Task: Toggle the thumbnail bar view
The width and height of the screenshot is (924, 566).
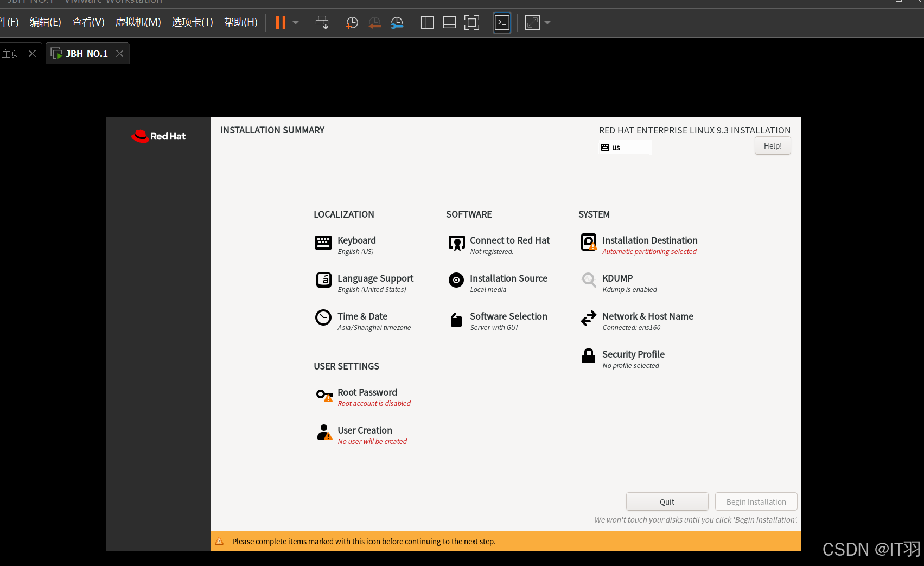Action: click(x=449, y=23)
